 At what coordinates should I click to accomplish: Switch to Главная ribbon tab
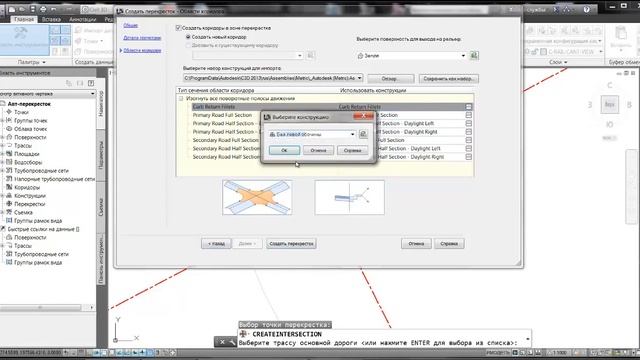coord(24,19)
